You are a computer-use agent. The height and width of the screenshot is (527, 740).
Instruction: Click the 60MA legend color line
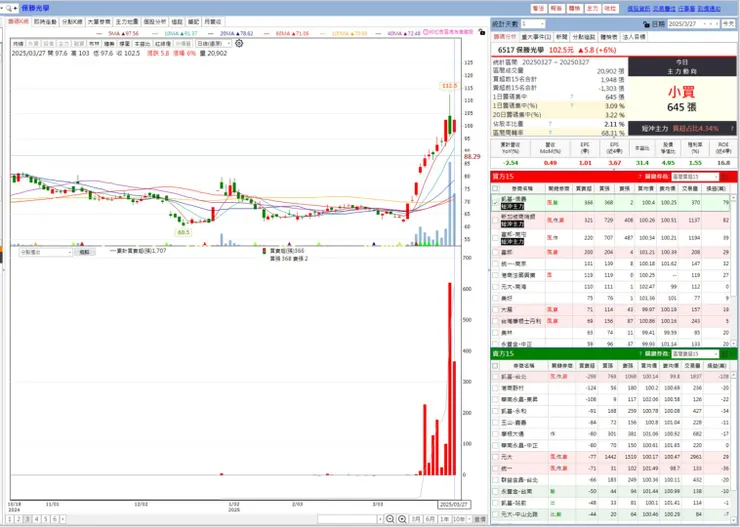pyautogui.click(x=267, y=34)
